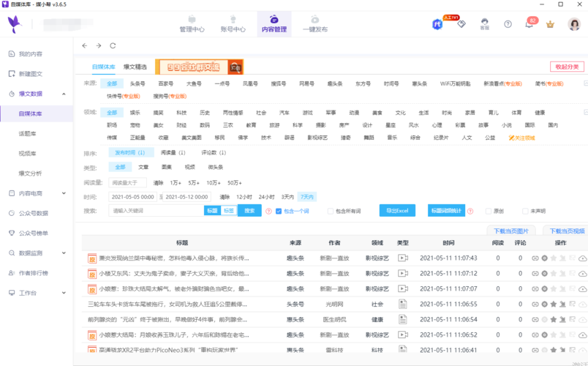Click the 导出Excel button
Viewport: 588px width, 366px height.
coord(397,211)
